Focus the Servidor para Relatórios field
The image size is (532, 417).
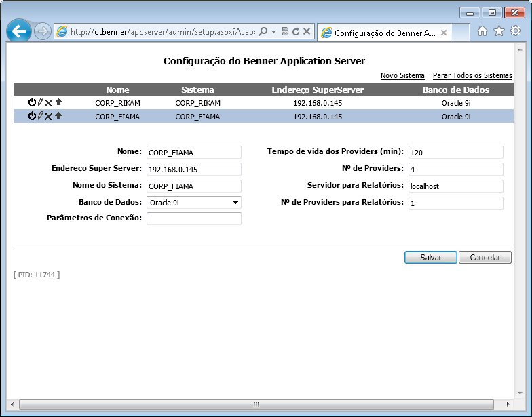click(x=456, y=186)
